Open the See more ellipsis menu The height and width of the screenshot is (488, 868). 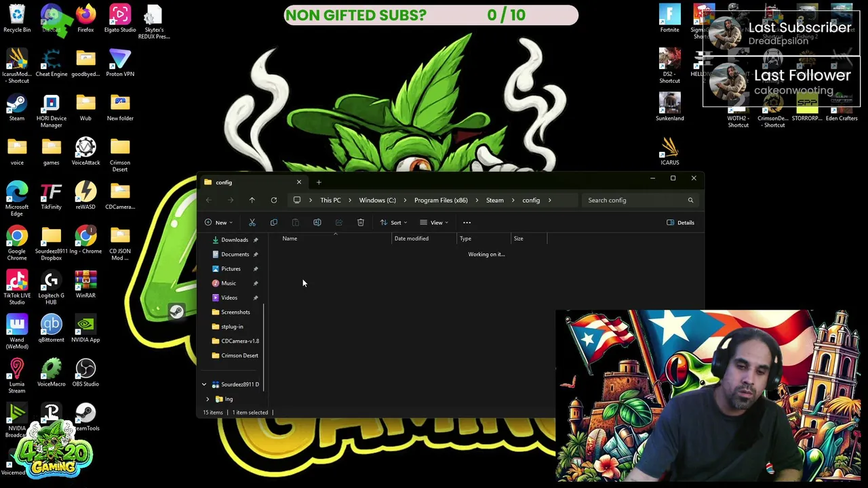click(x=467, y=222)
